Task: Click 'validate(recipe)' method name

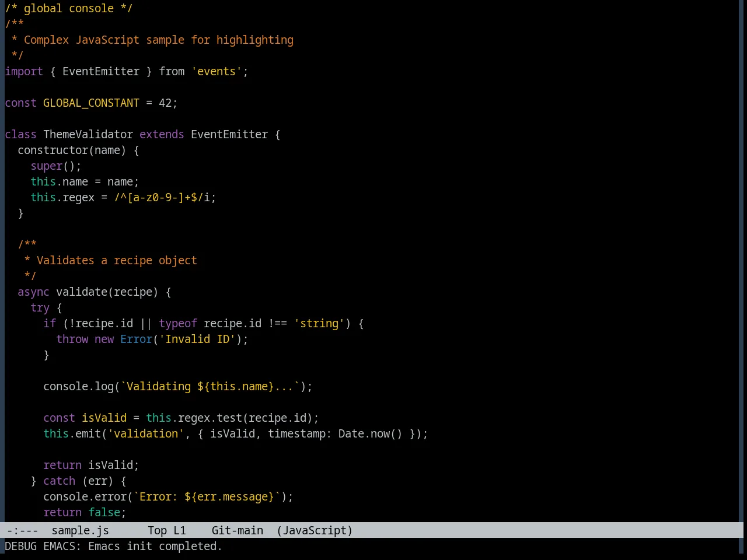Action: (x=107, y=292)
